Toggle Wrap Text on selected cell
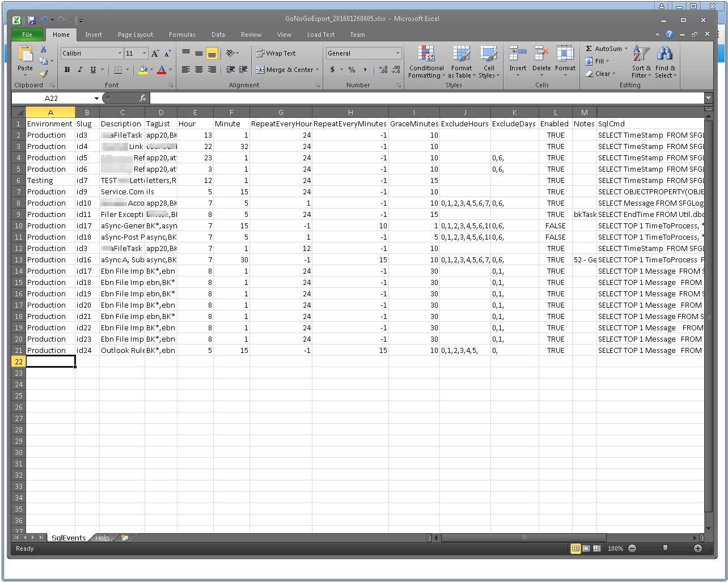Viewport: 728px width, 583px height. pyautogui.click(x=276, y=53)
